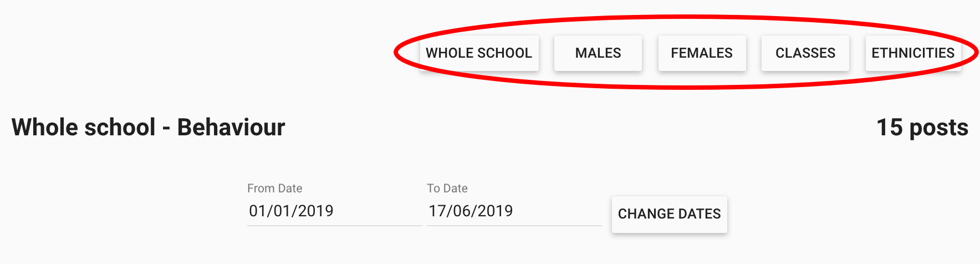
Task: Switch view to Females only
Action: point(702,53)
